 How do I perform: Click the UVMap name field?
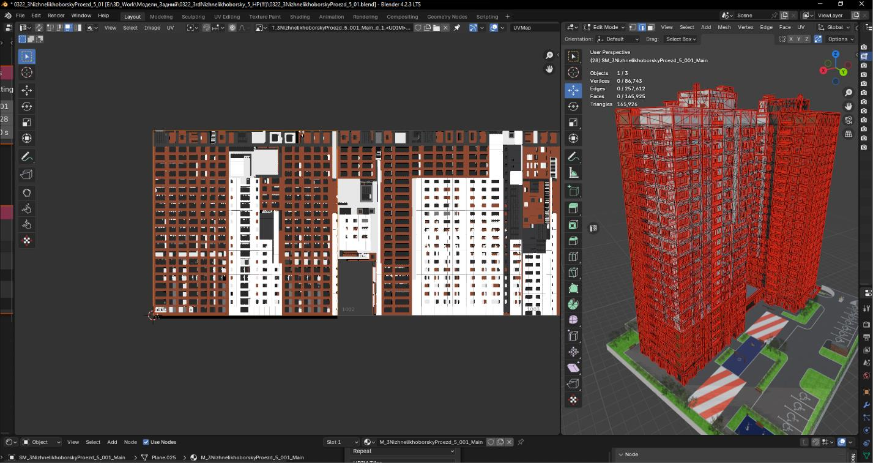[535, 27]
